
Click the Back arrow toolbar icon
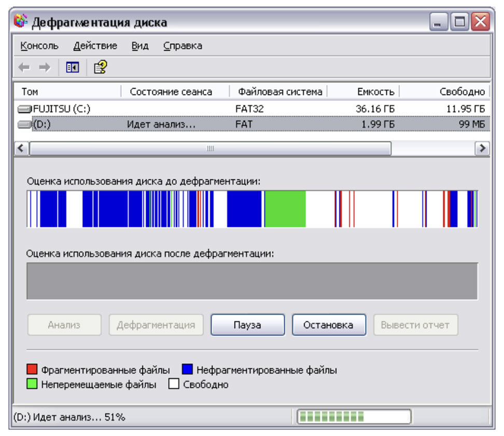point(24,67)
